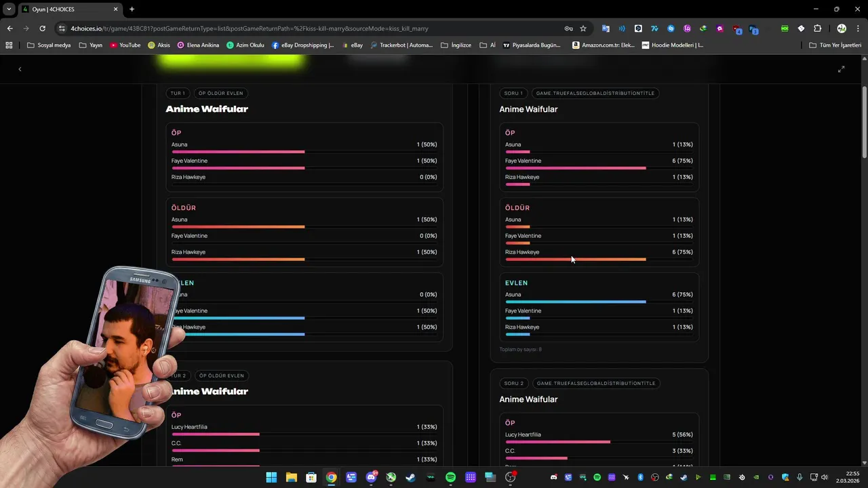The width and height of the screenshot is (868, 488).
Task: Go back using the browser back arrow
Action: click(x=9, y=28)
